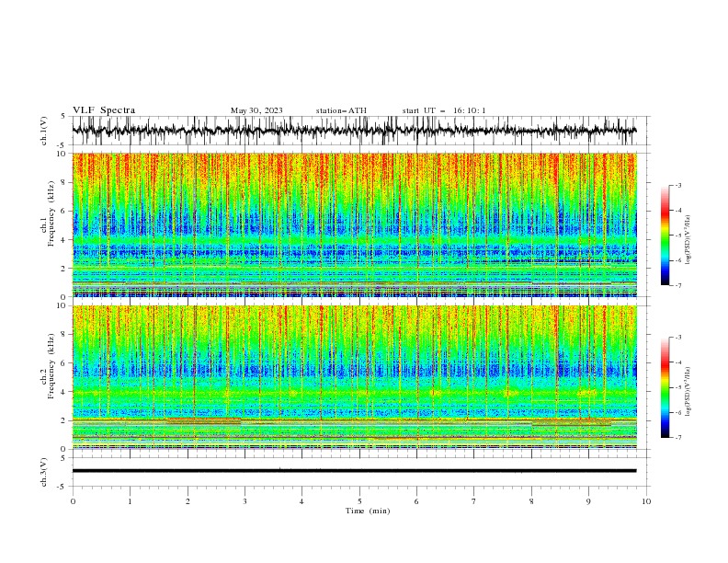The image size is (728, 563).
Task: Click the ch.1 'Frequency (kHz)' axis label
Action: [51, 214]
